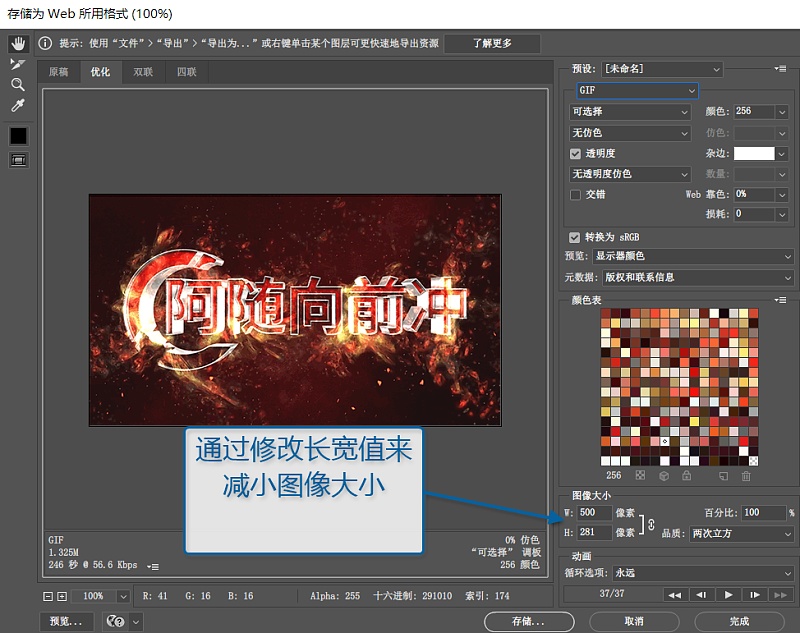Expand the 品质 两次立方 dropdown
800x633 pixels.
click(x=741, y=534)
